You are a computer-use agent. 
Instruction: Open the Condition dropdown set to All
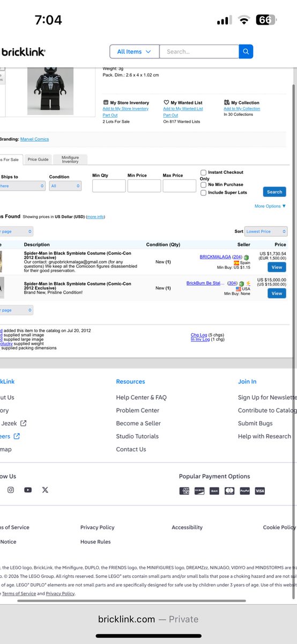point(65,186)
